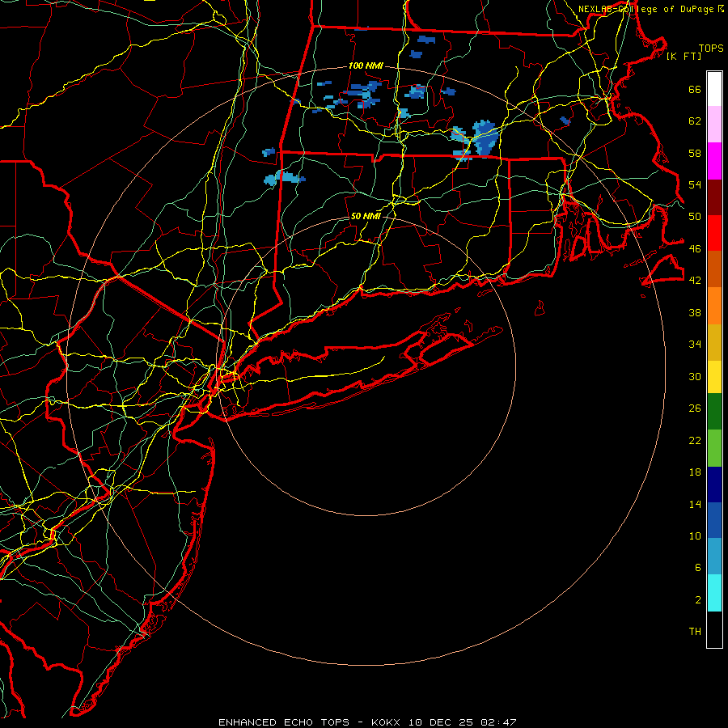Screen dimensions: 728x728
Task: Click the '100 NMI' range ring label
Action: [366, 66]
